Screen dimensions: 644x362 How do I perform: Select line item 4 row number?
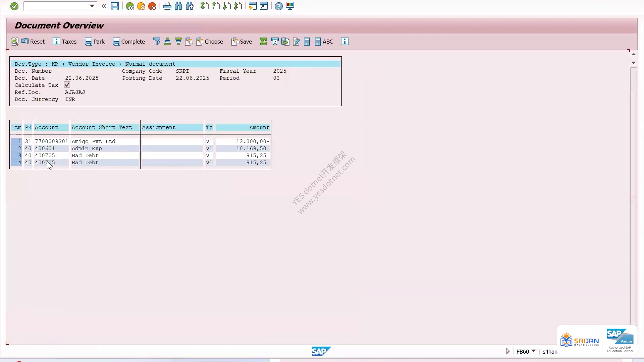[16, 163]
